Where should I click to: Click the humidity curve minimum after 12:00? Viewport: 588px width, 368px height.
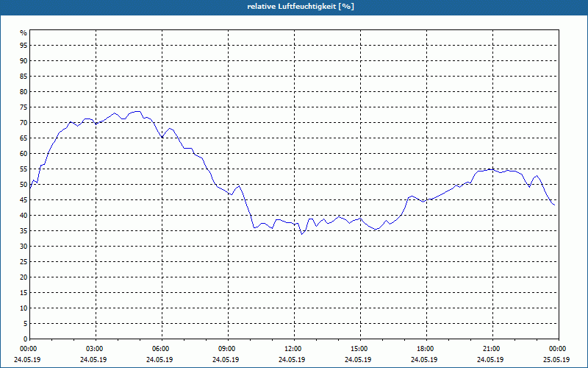pos(302,234)
